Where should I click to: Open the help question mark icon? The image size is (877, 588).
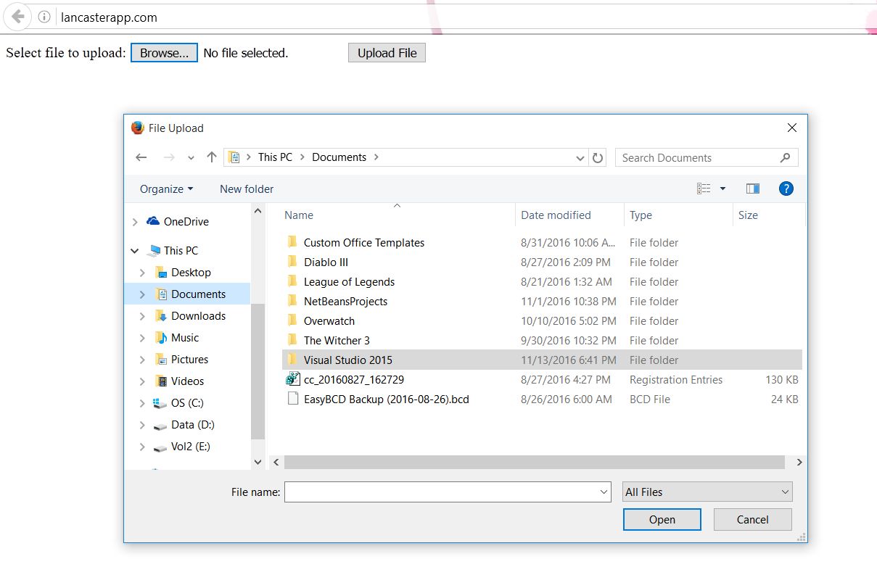(x=786, y=189)
